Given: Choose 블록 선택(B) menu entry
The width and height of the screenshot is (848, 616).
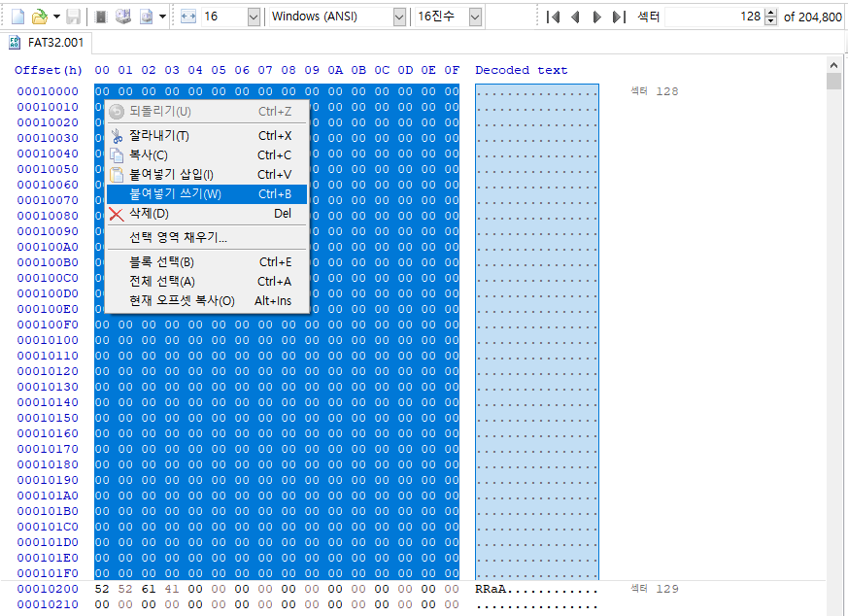Looking at the screenshot, I should coord(206,262).
